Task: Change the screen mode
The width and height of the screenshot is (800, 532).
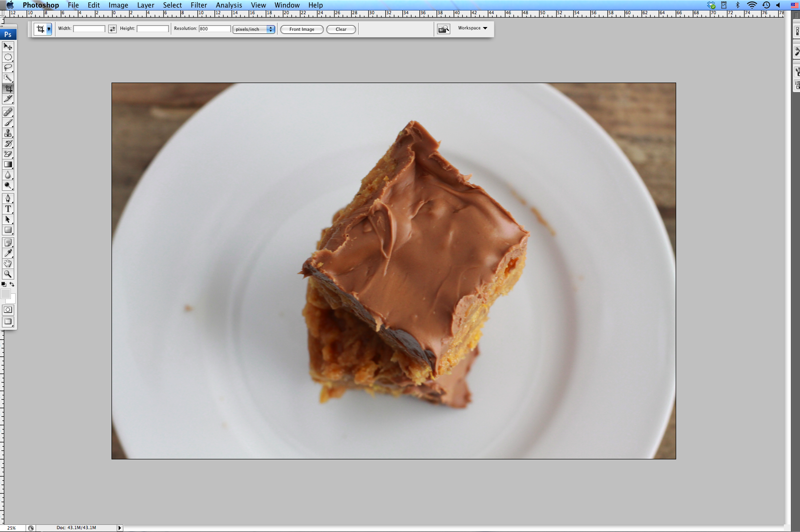Action: pos(8,321)
